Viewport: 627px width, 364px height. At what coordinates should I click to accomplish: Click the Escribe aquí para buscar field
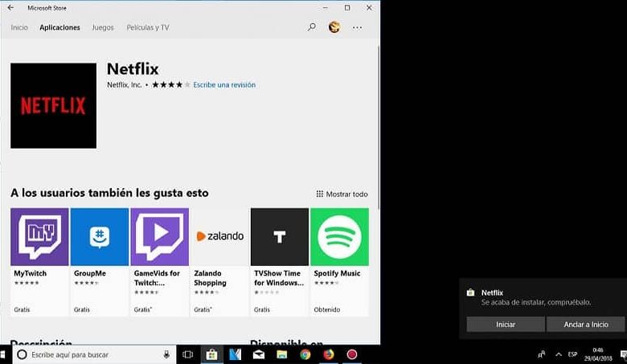click(94, 354)
